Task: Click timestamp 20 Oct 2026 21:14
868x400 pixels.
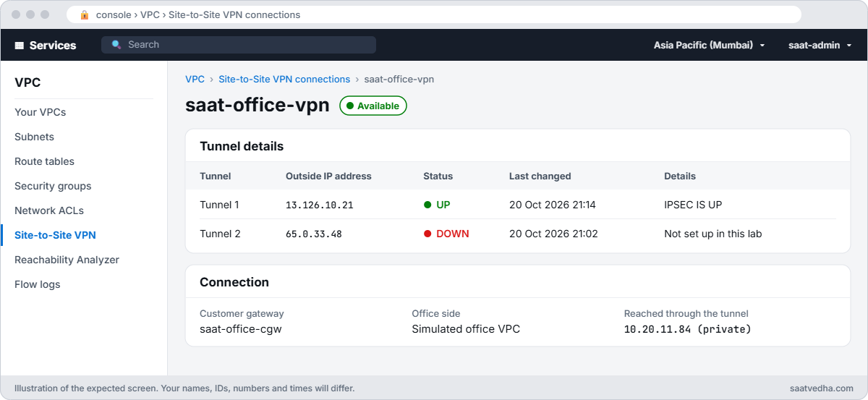Action: tap(553, 205)
